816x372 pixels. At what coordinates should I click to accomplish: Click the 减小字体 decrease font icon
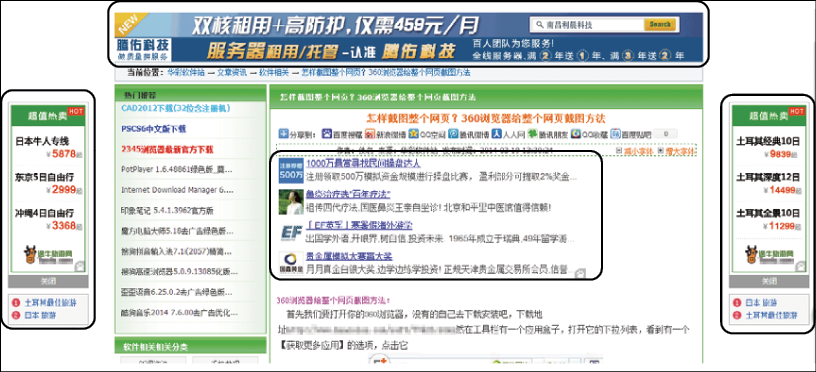click(x=619, y=151)
